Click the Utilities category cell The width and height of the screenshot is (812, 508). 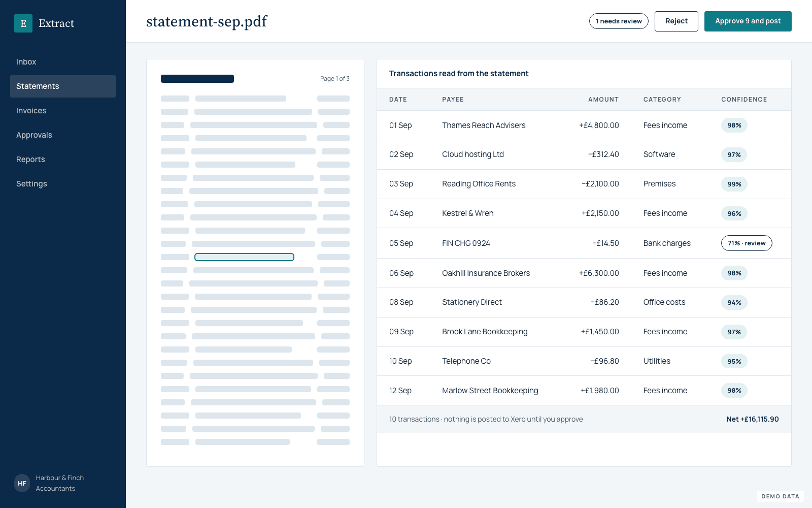(x=657, y=361)
